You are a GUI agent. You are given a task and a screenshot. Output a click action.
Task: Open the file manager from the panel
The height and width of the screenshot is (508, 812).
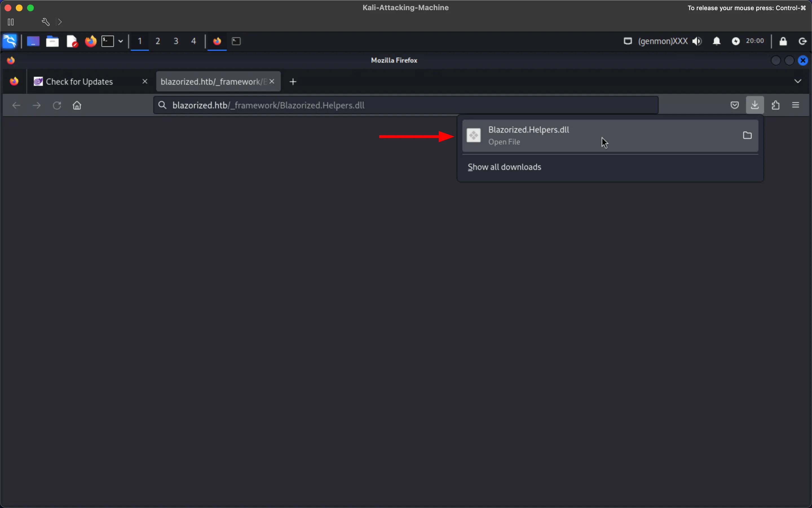pyautogui.click(x=52, y=41)
